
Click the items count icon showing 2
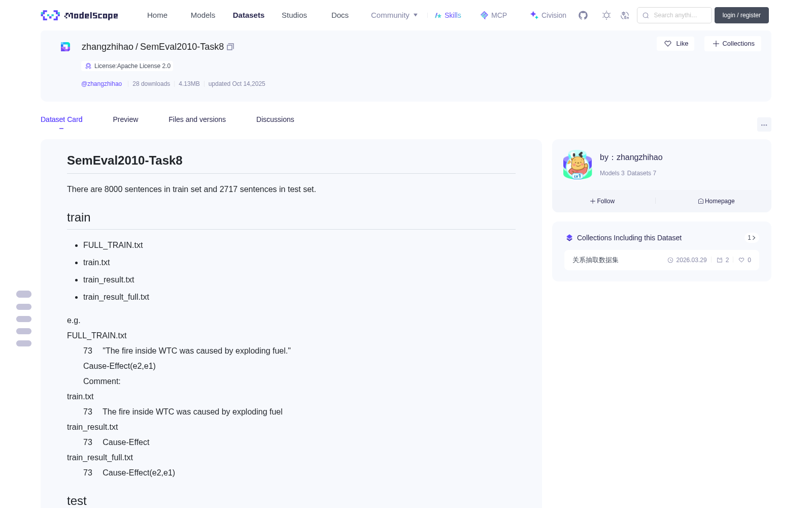click(x=720, y=260)
